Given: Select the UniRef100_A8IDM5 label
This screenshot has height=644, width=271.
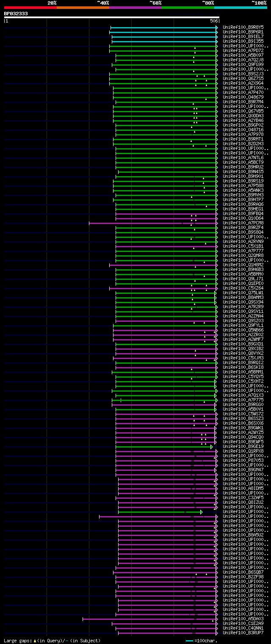Looking at the screenshot, I should coord(243,488).
